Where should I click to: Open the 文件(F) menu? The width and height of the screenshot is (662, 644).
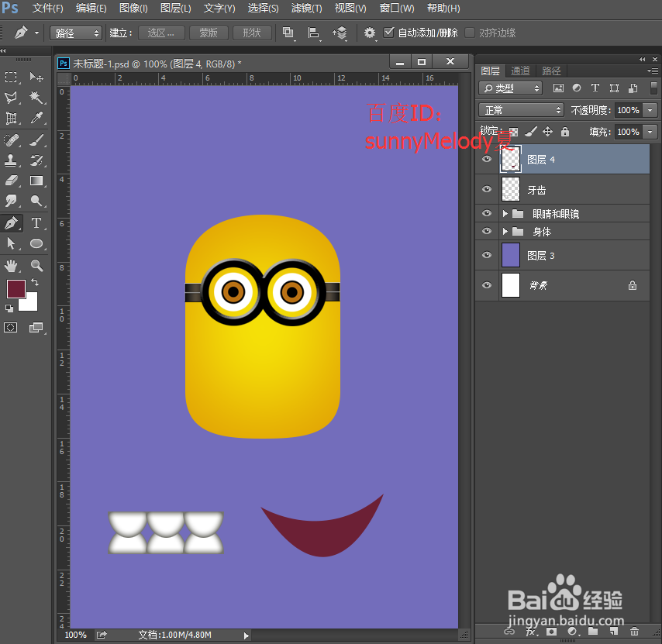click(48, 8)
